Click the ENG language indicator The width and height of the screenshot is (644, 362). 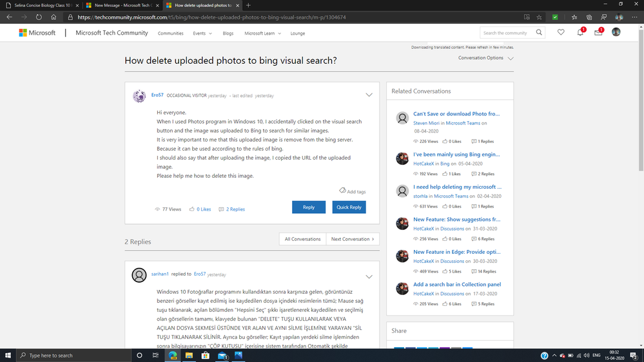tap(596, 356)
